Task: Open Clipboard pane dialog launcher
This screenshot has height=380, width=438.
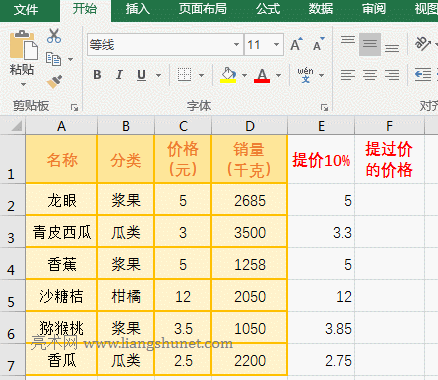Action: coord(74,107)
